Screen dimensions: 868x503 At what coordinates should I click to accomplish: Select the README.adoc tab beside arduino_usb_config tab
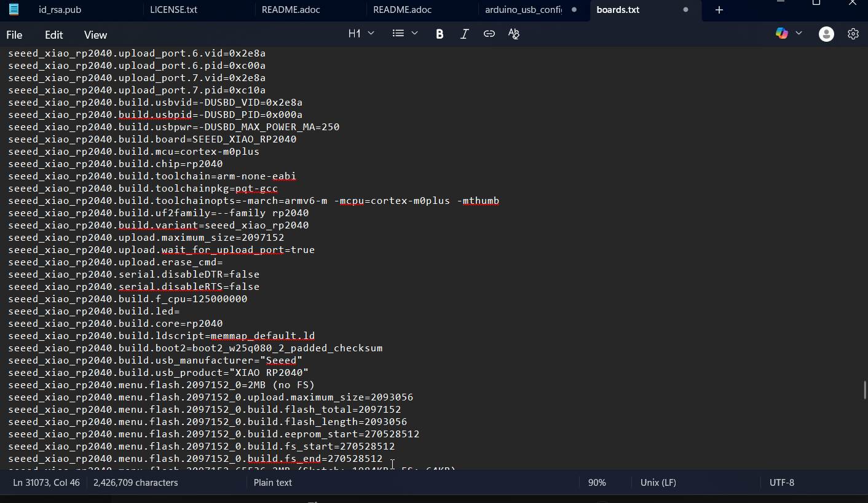click(x=403, y=10)
